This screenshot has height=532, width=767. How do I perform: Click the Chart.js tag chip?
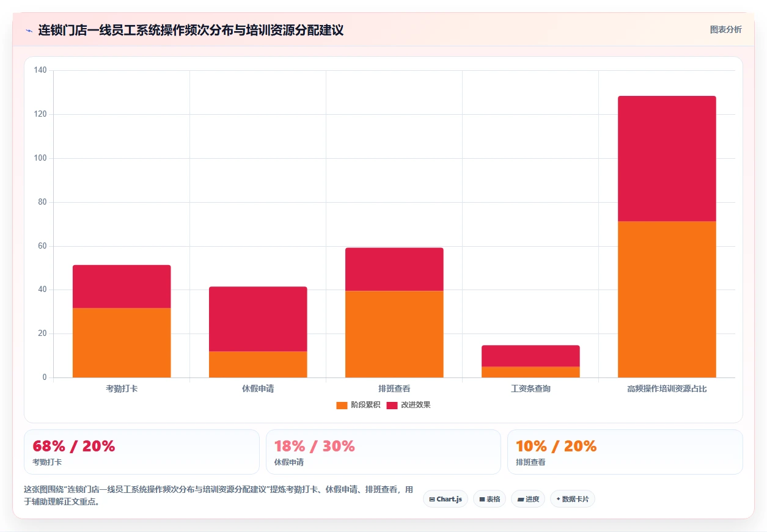(446, 499)
